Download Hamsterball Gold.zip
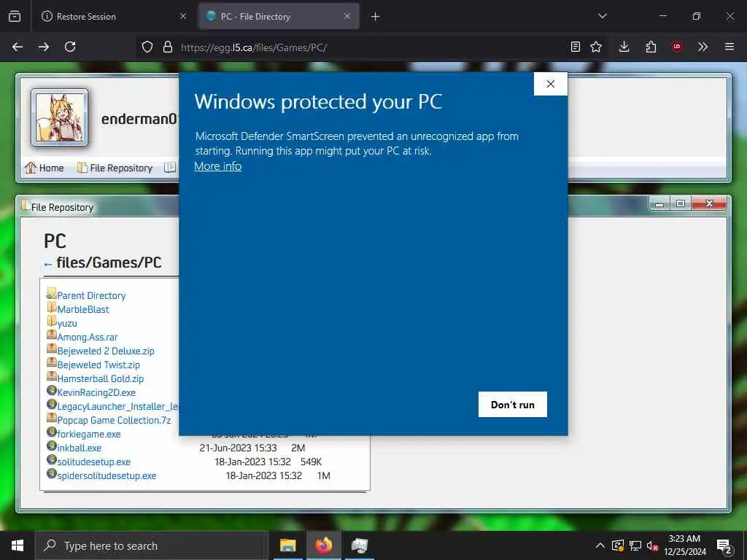This screenshot has height=560, width=747. point(101,378)
